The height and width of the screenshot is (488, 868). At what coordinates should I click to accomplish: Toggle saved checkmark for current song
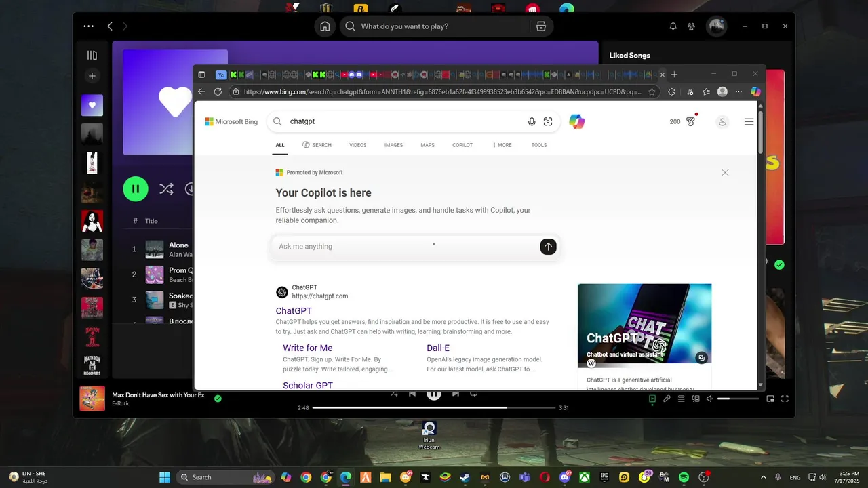[x=218, y=399]
